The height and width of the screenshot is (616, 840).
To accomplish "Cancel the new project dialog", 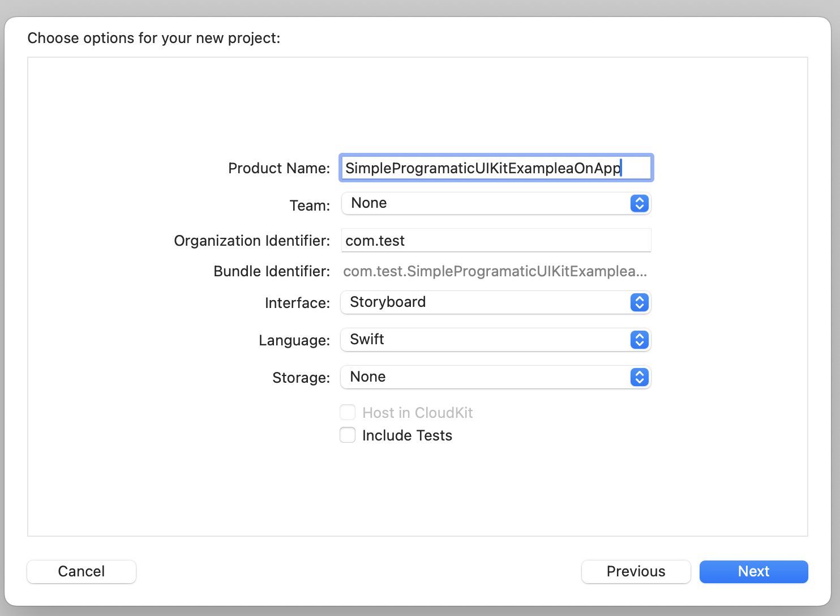I will [82, 571].
